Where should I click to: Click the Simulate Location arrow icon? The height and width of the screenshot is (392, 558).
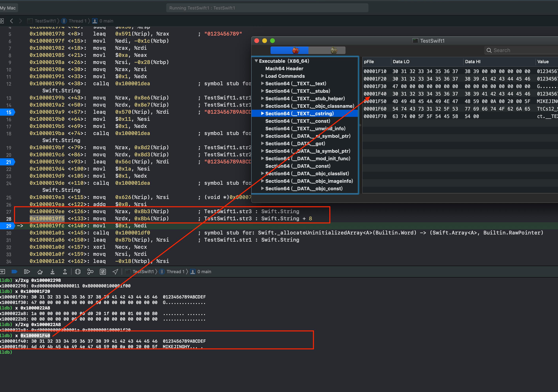tap(116, 272)
